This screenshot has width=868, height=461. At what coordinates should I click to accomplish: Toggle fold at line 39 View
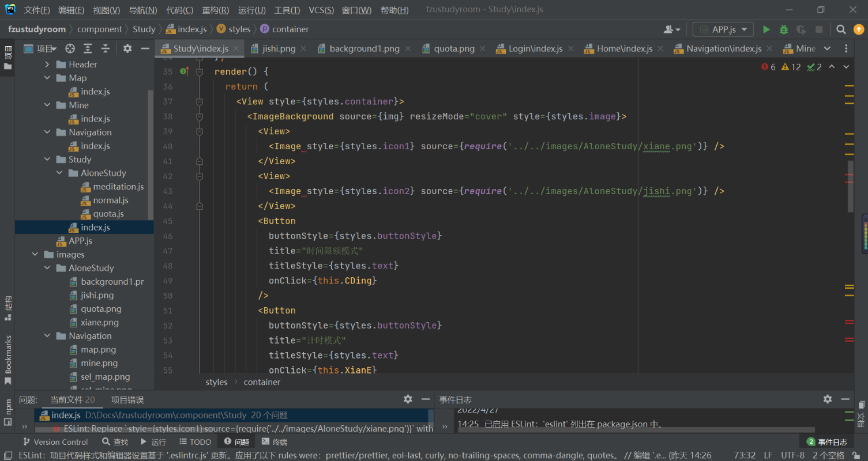tap(200, 131)
